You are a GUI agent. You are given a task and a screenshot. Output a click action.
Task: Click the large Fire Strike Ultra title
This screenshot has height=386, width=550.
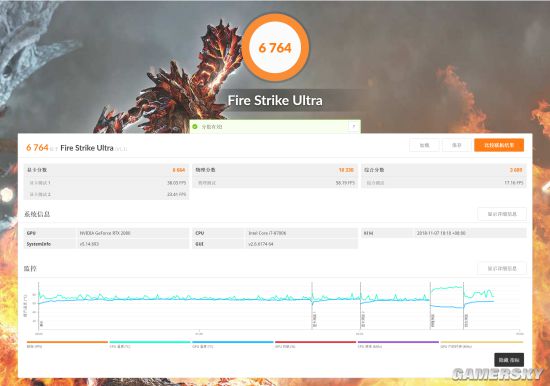[275, 101]
